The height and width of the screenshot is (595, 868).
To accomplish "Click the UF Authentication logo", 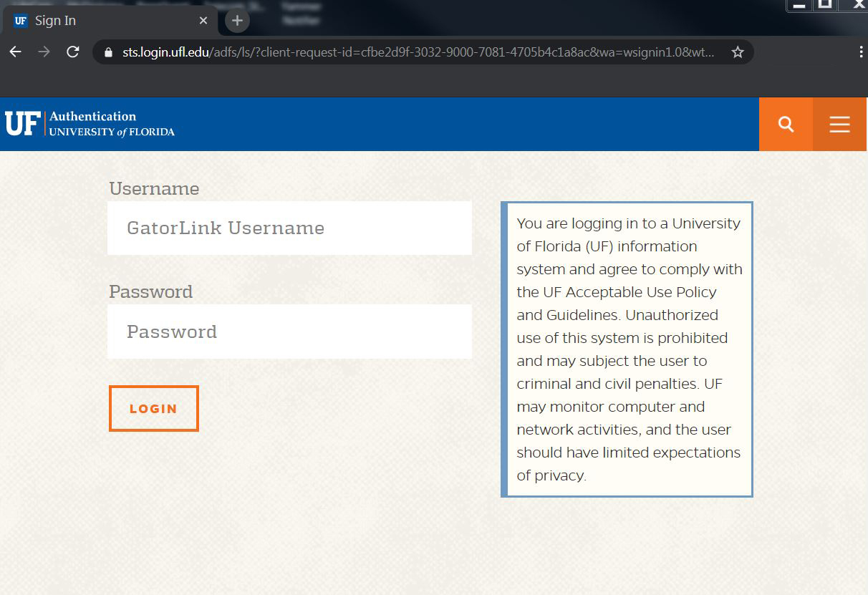I will tap(90, 123).
